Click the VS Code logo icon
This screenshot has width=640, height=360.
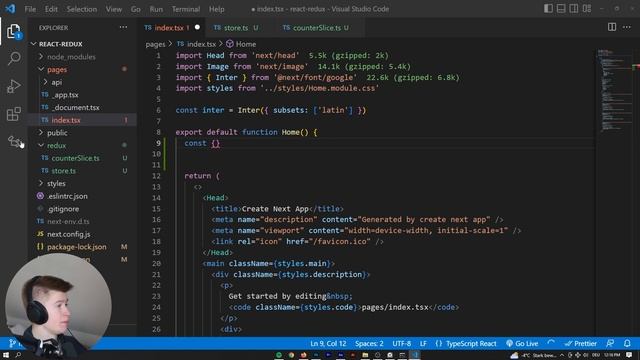10,9
